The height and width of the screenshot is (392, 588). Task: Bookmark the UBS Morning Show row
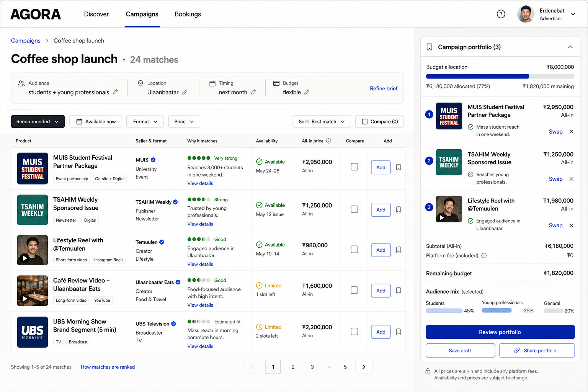(x=399, y=332)
